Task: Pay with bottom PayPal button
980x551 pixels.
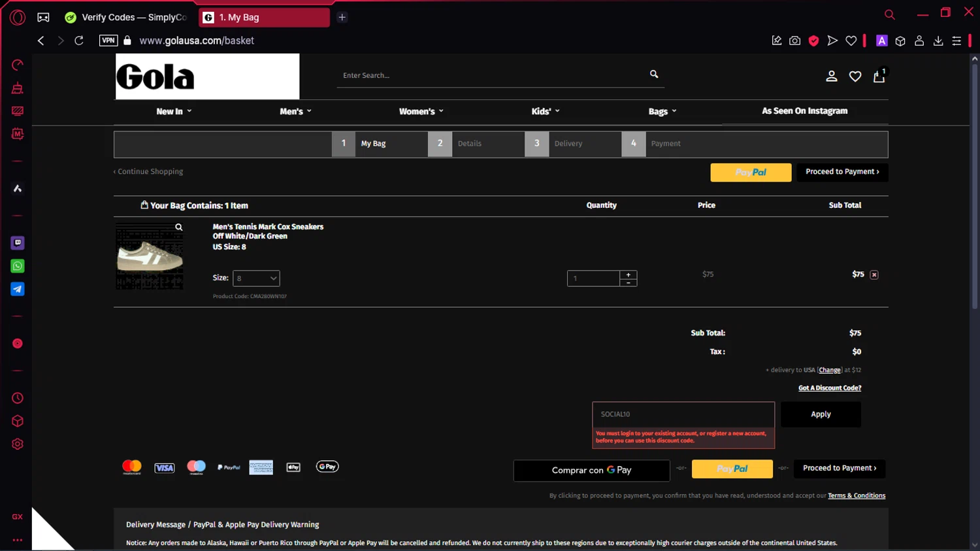Action: click(x=732, y=469)
